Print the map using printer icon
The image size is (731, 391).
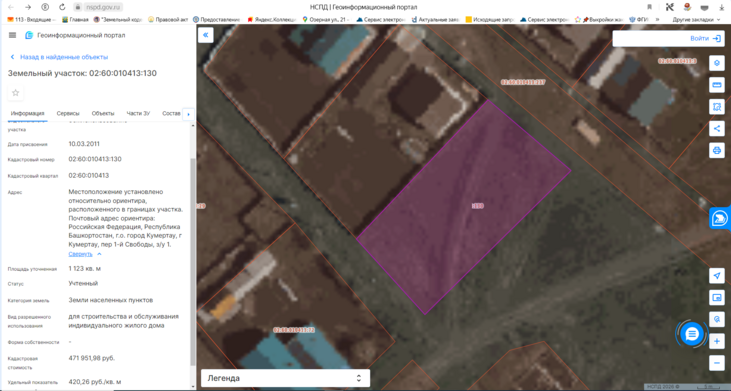[717, 151]
